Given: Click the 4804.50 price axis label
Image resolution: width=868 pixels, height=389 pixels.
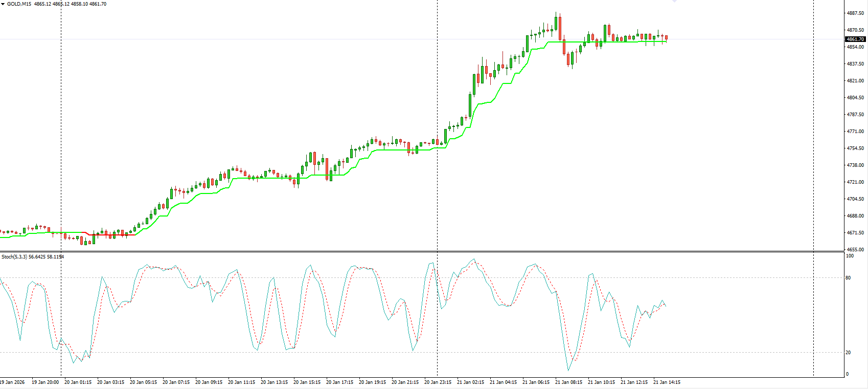Looking at the screenshot, I should pyautogui.click(x=855, y=98).
